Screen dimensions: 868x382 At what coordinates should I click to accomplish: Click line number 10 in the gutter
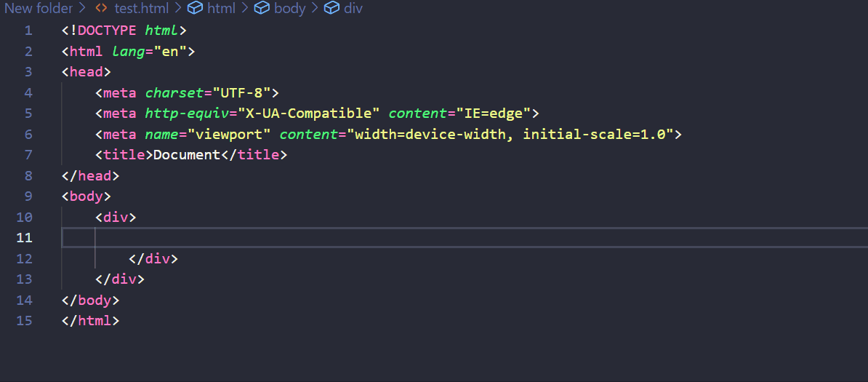pyautogui.click(x=25, y=218)
